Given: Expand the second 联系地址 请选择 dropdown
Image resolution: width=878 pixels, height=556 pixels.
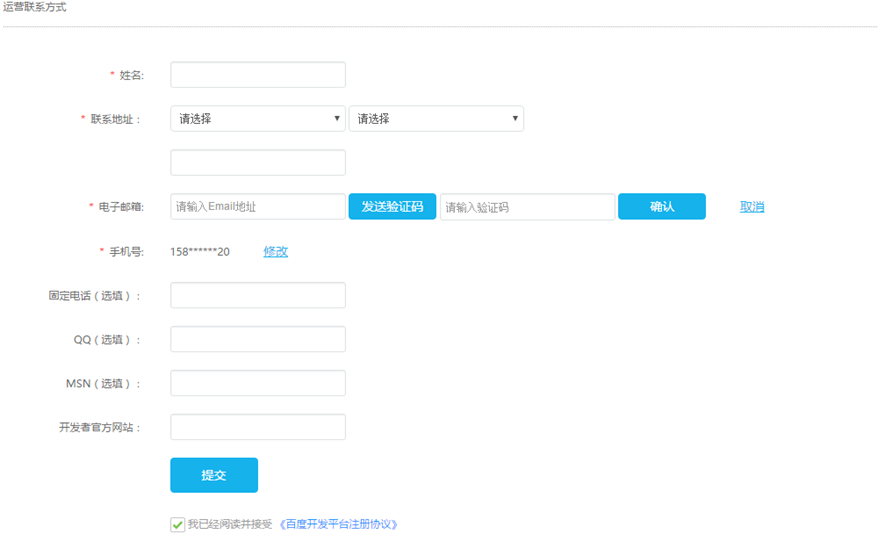Looking at the screenshot, I should click(x=435, y=119).
